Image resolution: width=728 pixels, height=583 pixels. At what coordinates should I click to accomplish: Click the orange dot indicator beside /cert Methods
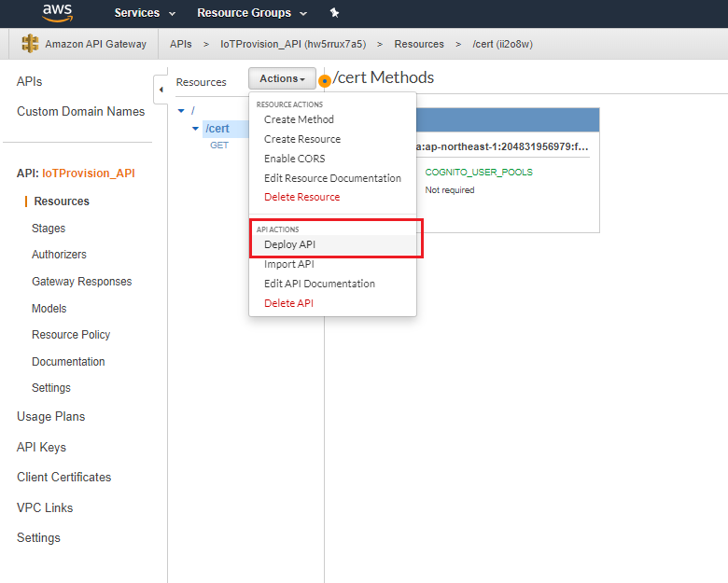click(x=325, y=81)
